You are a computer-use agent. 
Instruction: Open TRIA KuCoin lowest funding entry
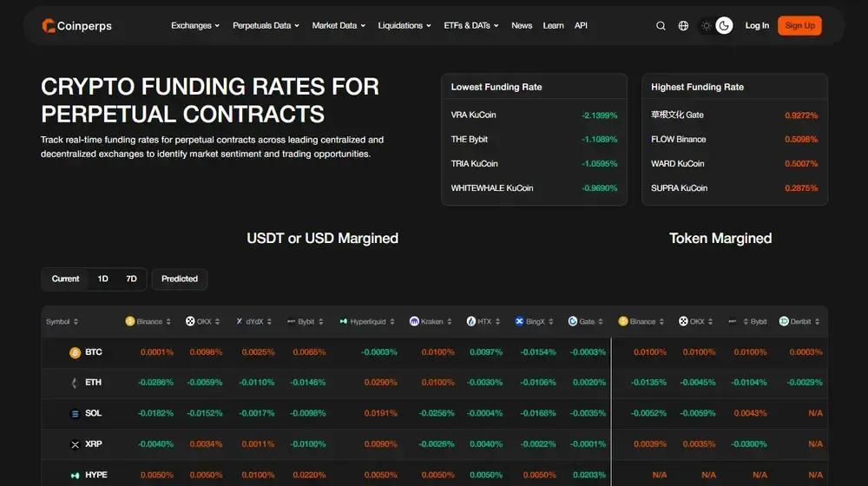(x=534, y=164)
